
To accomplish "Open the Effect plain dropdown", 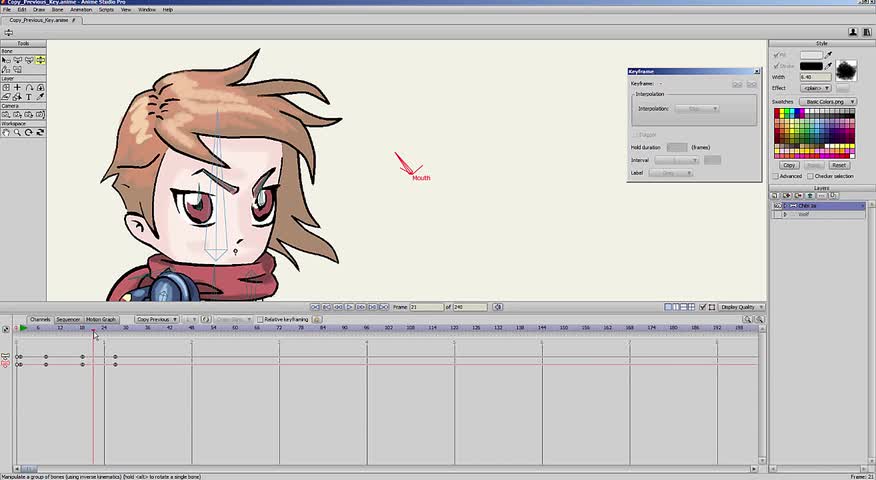I will (x=816, y=88).
